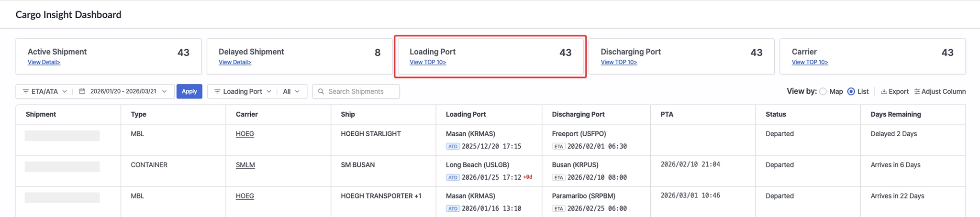Viewport: 980px width, 217px height.
Task: Select the List view radio button
Action: (851, 91)
